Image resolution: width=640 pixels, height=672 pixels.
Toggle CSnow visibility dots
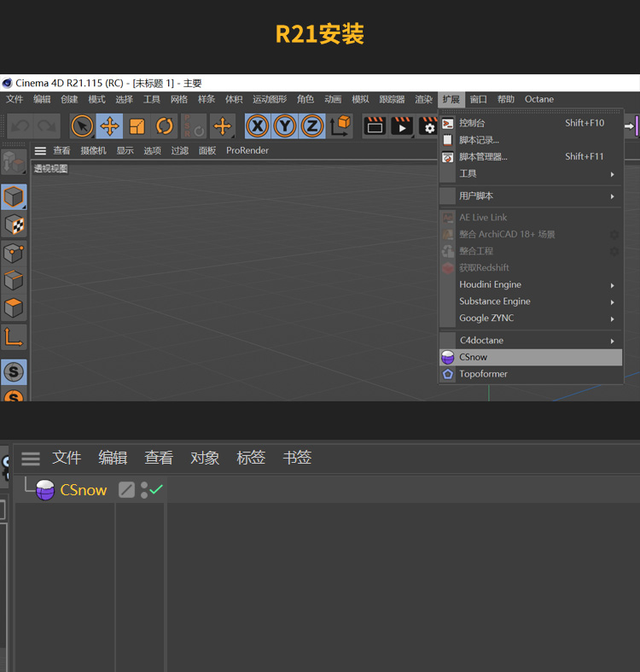[144, 490]
